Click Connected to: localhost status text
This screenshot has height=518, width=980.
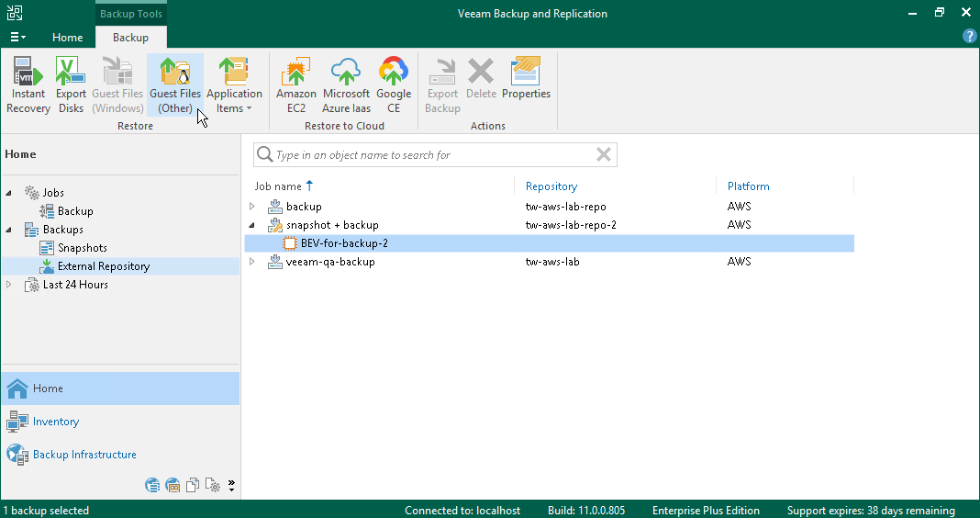coord(462,511)
